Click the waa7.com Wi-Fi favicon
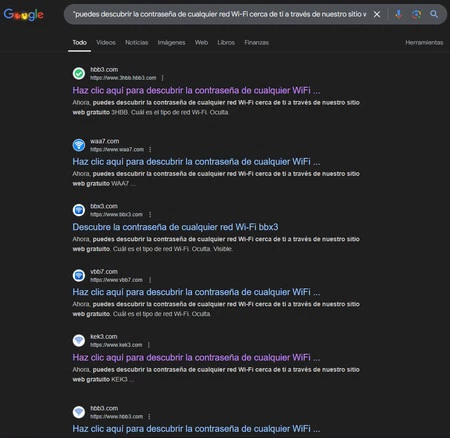450x438 pixels. pos(79,145)
